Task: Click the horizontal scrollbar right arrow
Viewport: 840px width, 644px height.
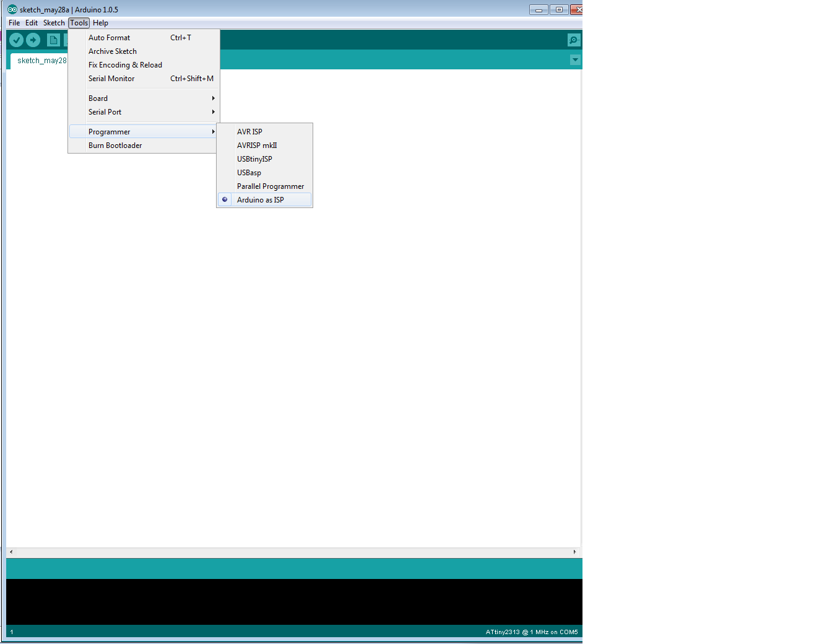Action: click(x=574, y=552)
